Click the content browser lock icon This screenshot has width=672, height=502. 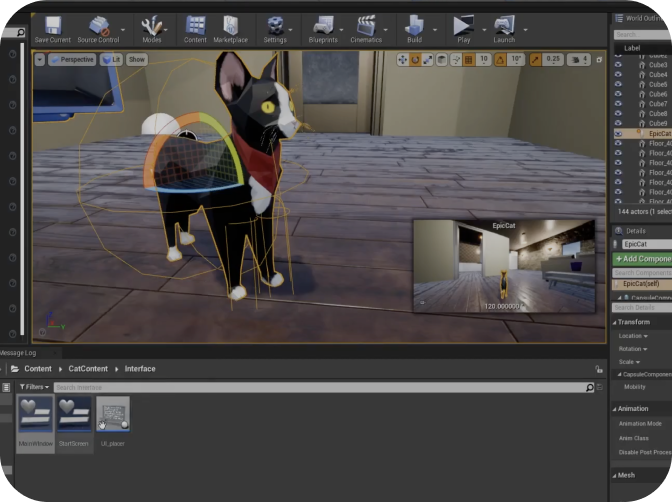[599, 369]
